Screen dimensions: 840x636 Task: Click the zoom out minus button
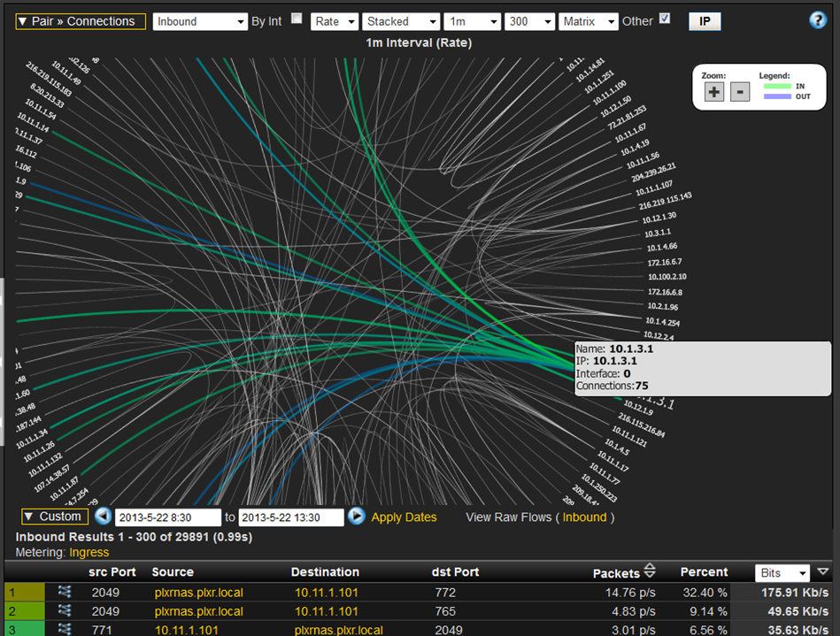pos(740,91)
